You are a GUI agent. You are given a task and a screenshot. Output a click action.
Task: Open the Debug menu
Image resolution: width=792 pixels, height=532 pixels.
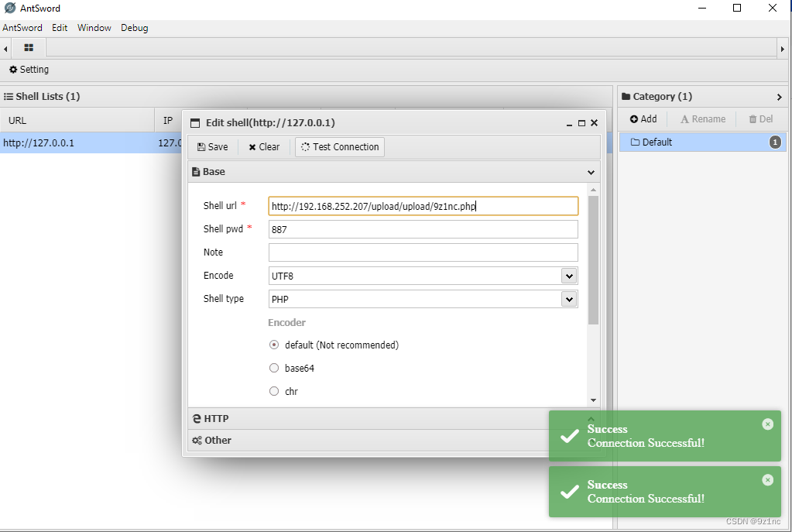pyautogui.click(x=135, y=28)
